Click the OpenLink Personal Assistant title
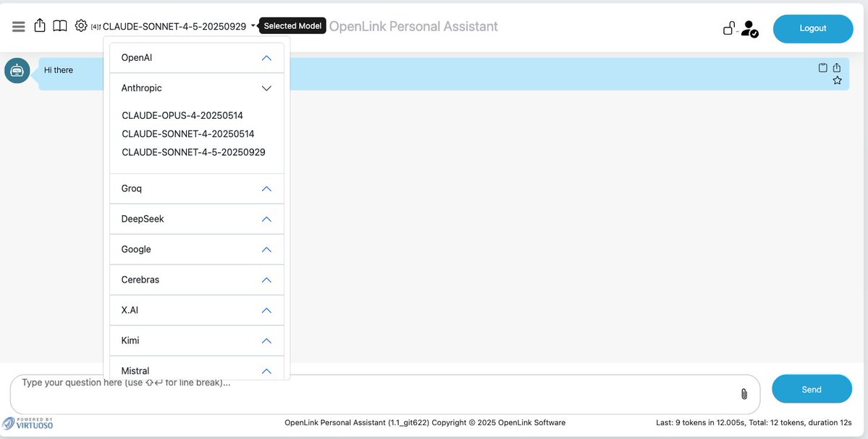Image resolution: width=868 pixels, height=439 pixels. coord(413,27)
